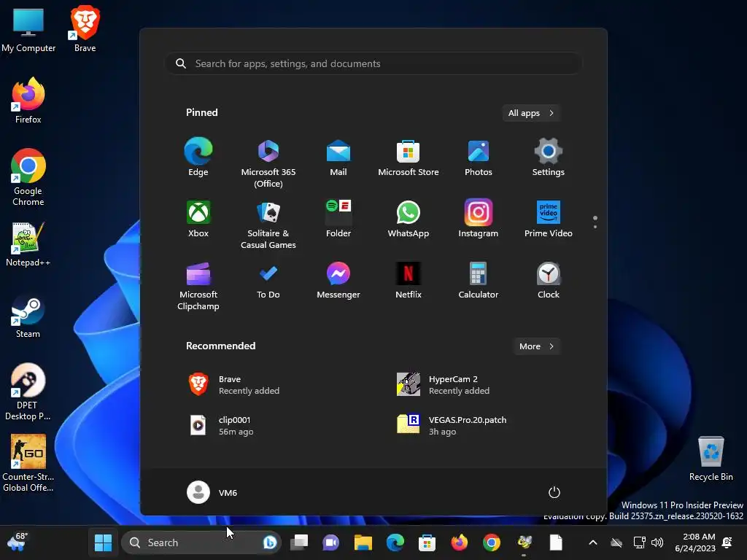Open the pinned Folder group
The height and width of the screenshot is (560, 747).
coord(338,219)
